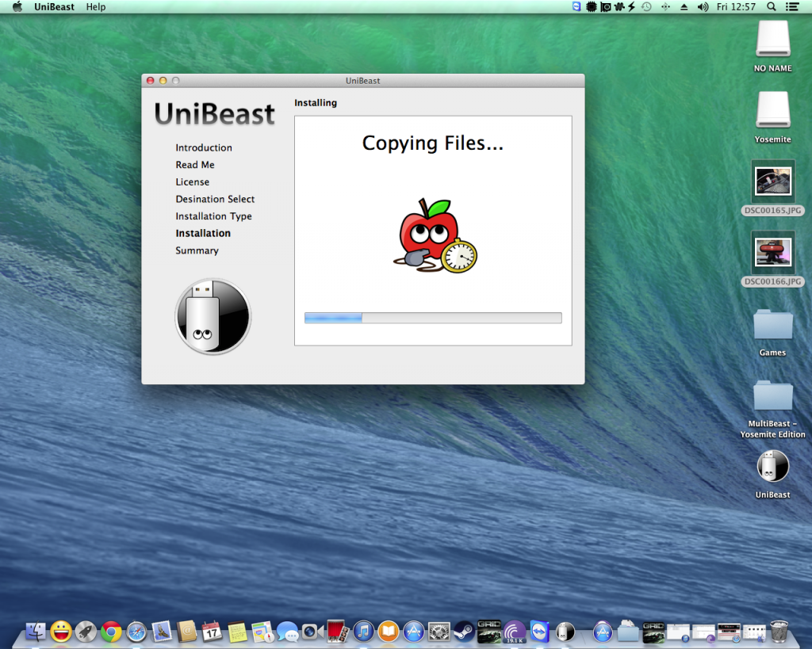
Task: Click the Installation step
Action: click(x=203, y=233)
